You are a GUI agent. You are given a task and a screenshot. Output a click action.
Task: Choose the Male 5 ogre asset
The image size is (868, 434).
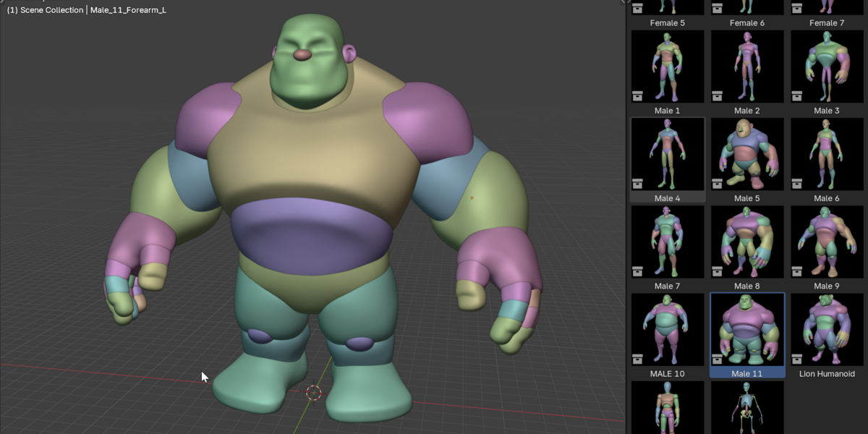pos(747,154)
